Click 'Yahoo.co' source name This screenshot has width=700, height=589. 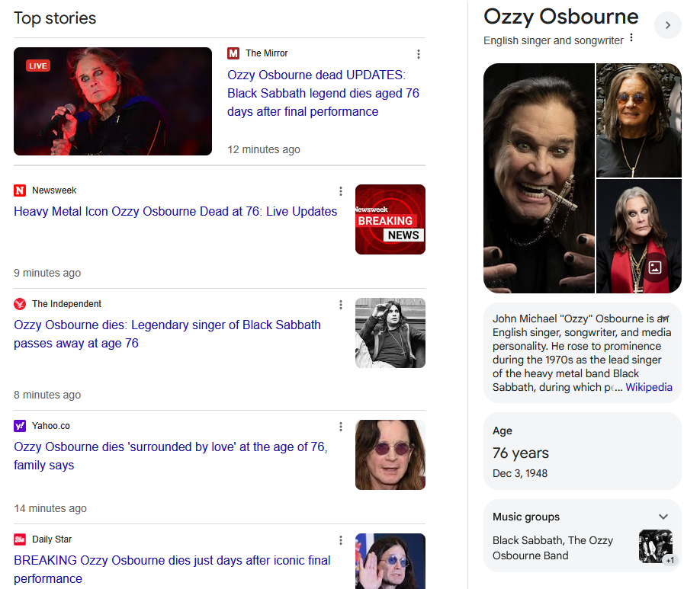point(51,426)
